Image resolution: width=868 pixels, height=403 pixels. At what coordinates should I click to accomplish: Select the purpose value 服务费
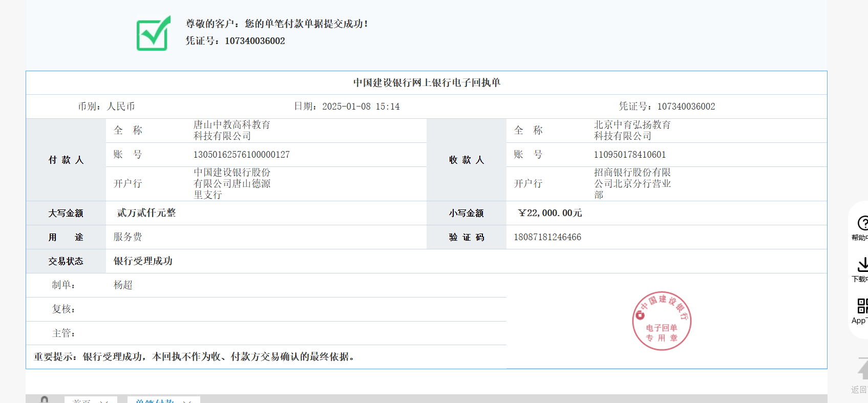click(128, 237)
